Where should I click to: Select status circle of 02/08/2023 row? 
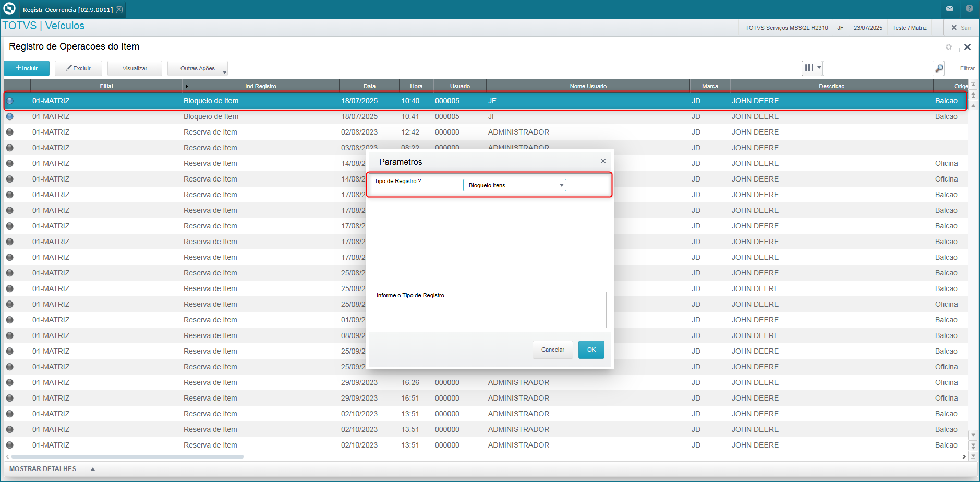9,132
